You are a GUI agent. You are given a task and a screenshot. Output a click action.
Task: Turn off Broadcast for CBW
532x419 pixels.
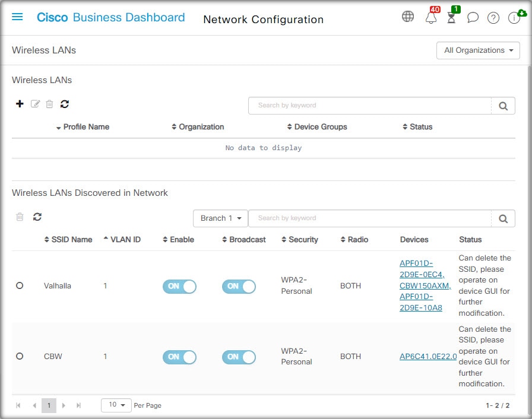coord(239,357)
